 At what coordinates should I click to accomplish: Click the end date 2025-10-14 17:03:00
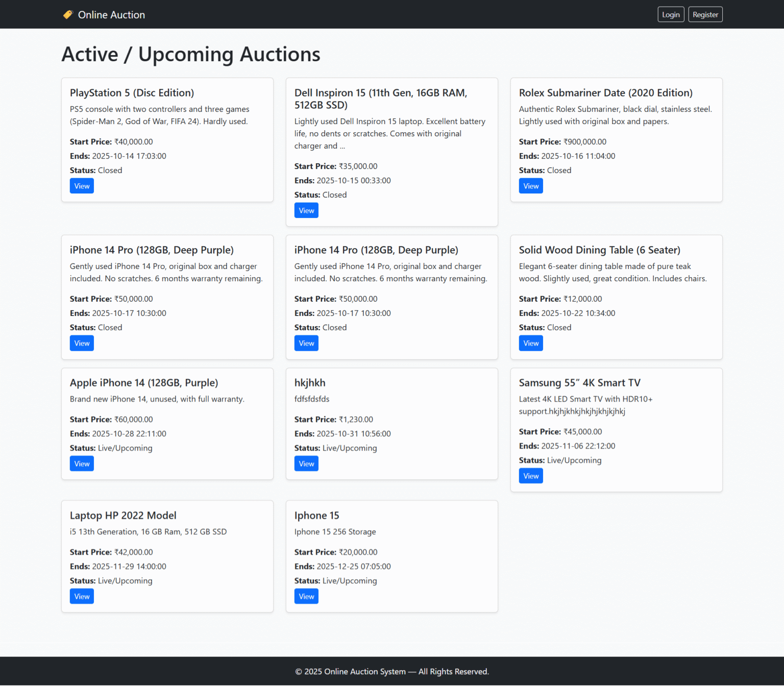[129, 156]
